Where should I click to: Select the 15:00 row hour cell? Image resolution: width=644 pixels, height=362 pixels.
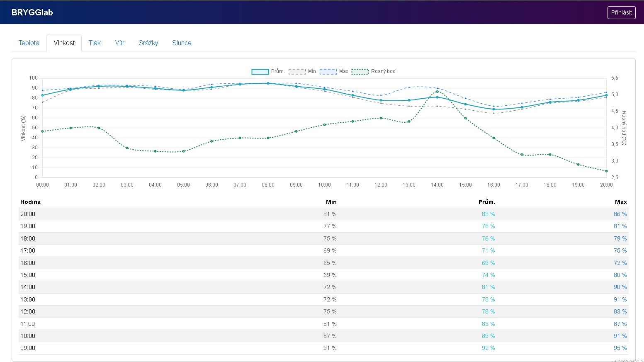point(28,275)
